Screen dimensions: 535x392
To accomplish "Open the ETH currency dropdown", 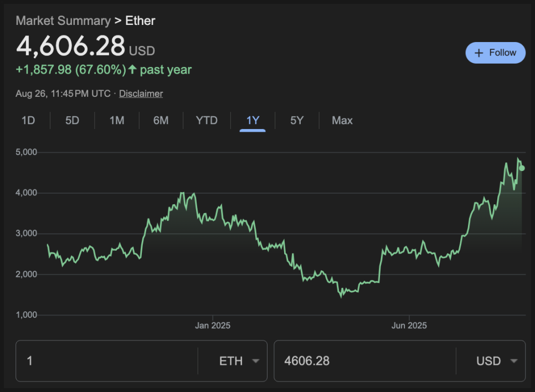I will click(239, 361).
